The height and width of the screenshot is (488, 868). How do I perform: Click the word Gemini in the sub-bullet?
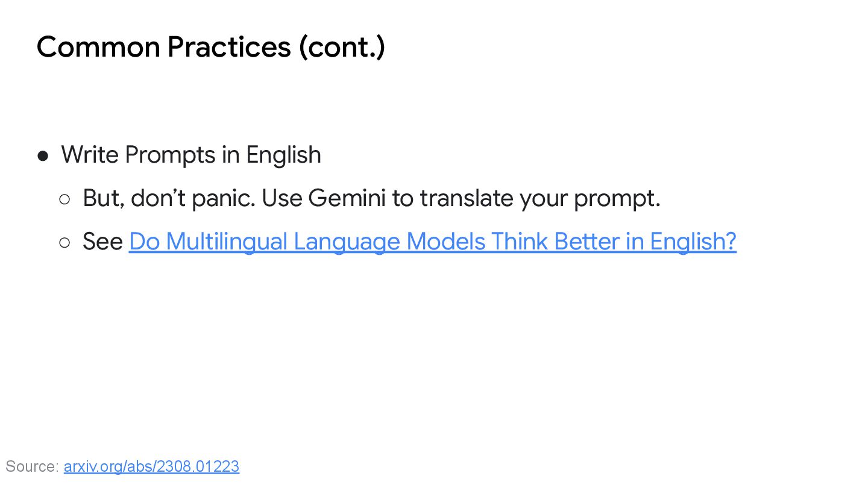(x=347, y=198)
